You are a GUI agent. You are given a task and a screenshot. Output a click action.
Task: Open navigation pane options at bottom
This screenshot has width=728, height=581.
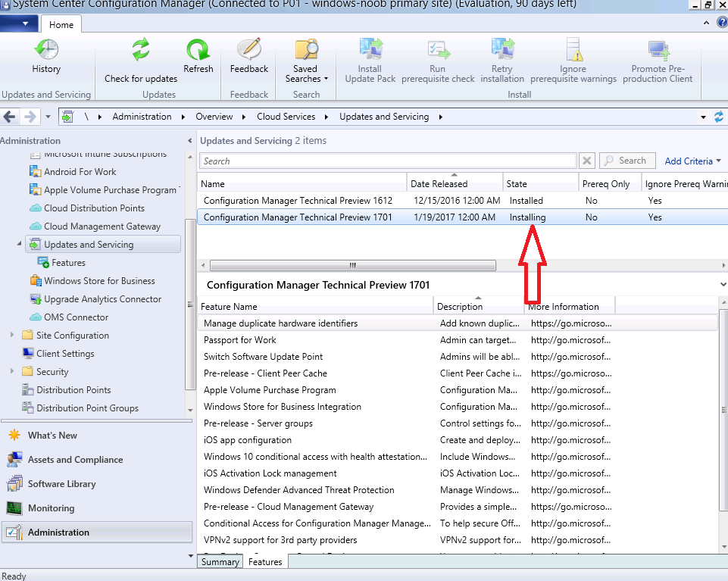pyautogui.click(x=190, y=556)
